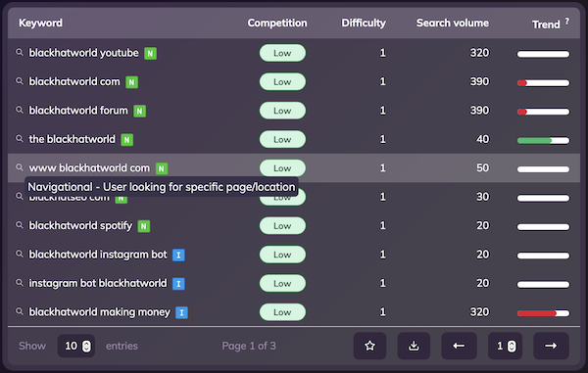This screenshot has height=373, width=588.
Task: Click keyword text blackhatworld forum
Action: click(x=78, y=111)
